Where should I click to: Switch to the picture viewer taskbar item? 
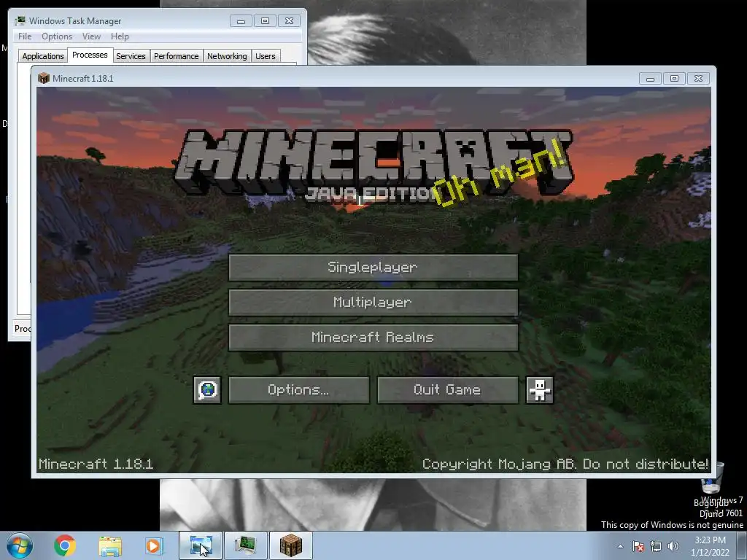point(201,545)
